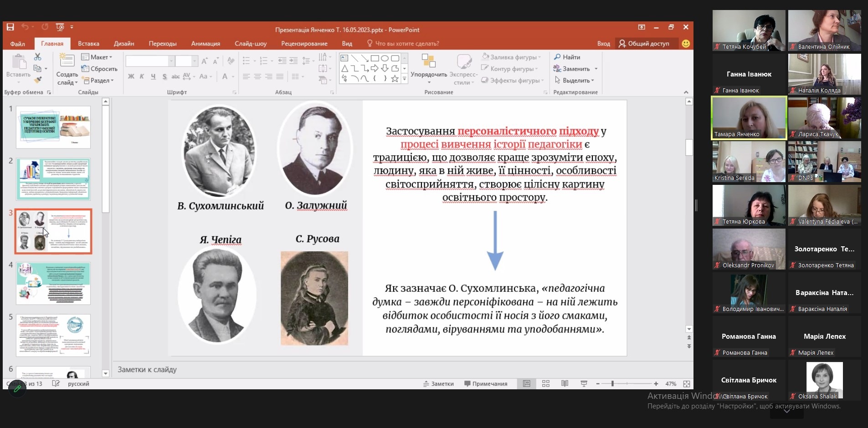The image size is (868, 428).
Task: Click the Общий доступ share button
Action: pyautogui.click(x=644, y=44)
